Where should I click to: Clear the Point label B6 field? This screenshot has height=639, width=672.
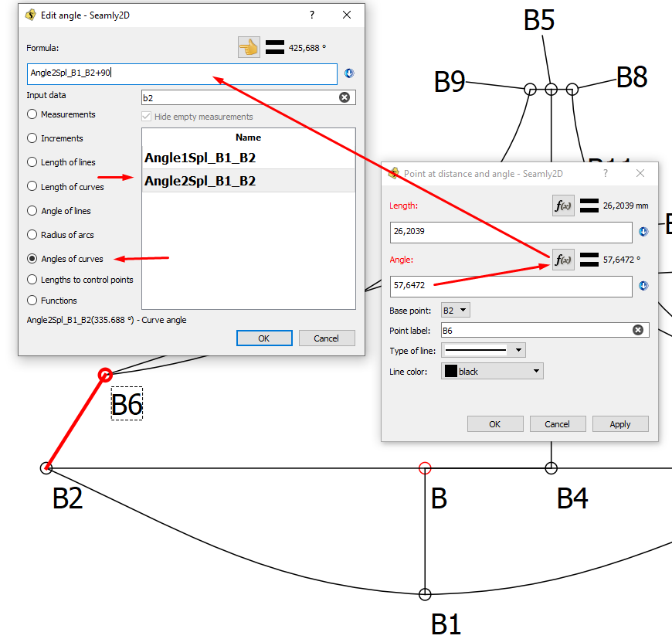tap(638, 330)
